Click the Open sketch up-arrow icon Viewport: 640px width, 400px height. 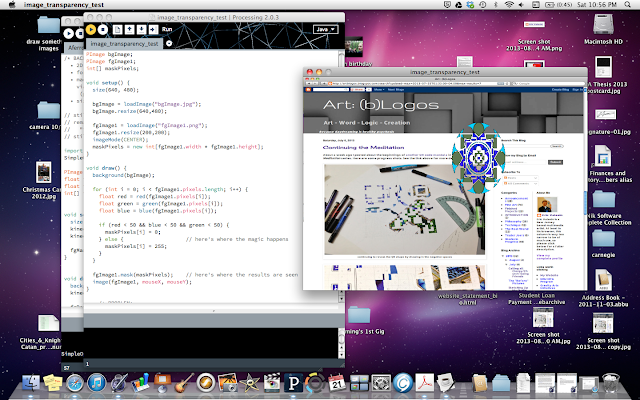(129, 29)
